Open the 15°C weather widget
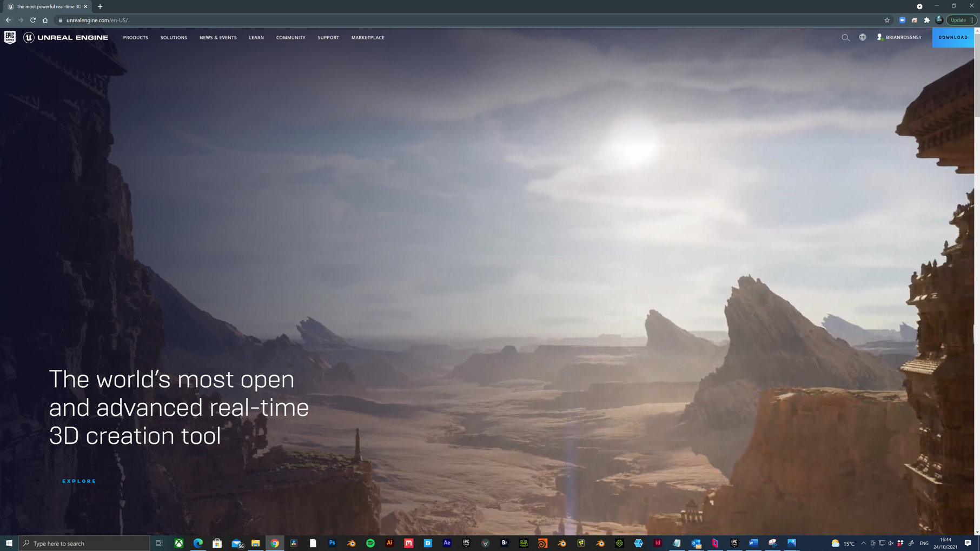Image resolution: width=980 pixels, height=551 pixels. pyautogui.click(x=843, y=543)
